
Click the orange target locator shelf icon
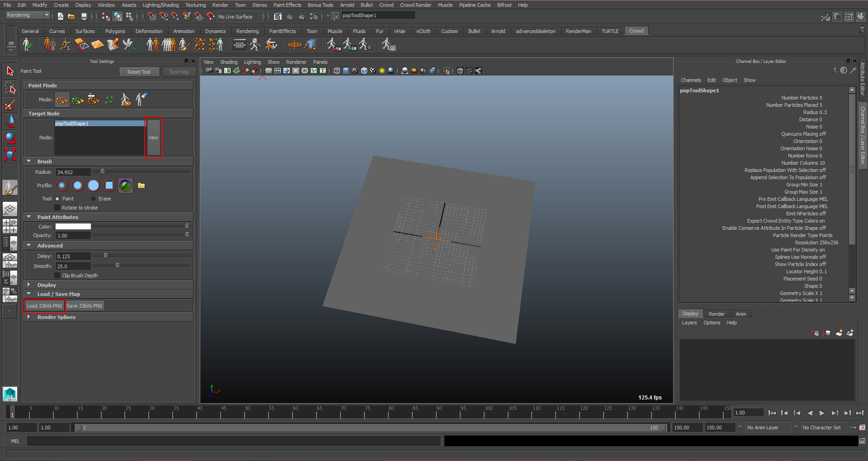click(295, 45)
